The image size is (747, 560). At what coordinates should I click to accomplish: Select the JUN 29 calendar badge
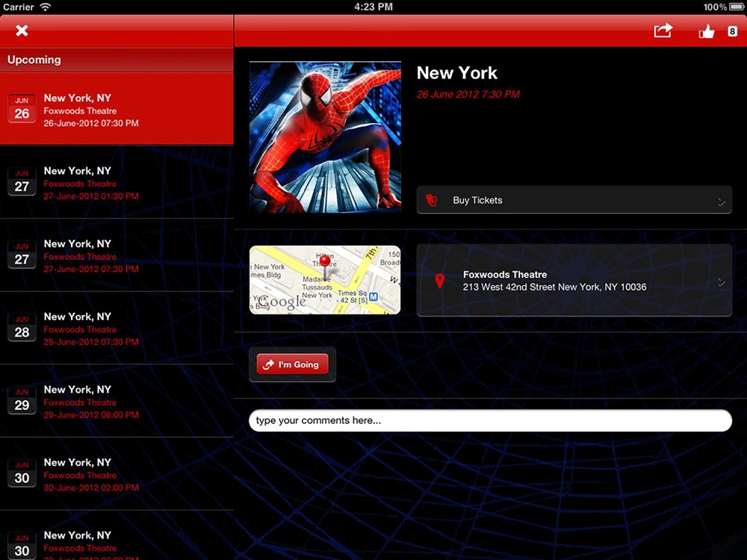click(22, 400)
